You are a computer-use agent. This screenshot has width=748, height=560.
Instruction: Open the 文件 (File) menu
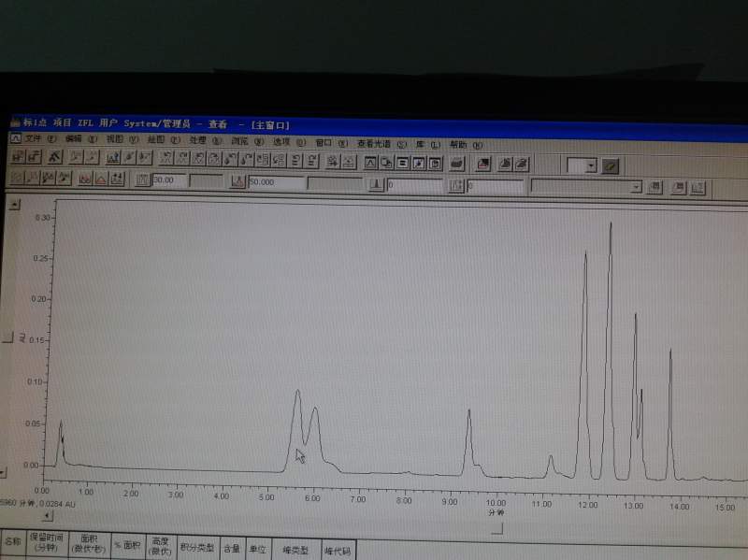coord(40,138)
